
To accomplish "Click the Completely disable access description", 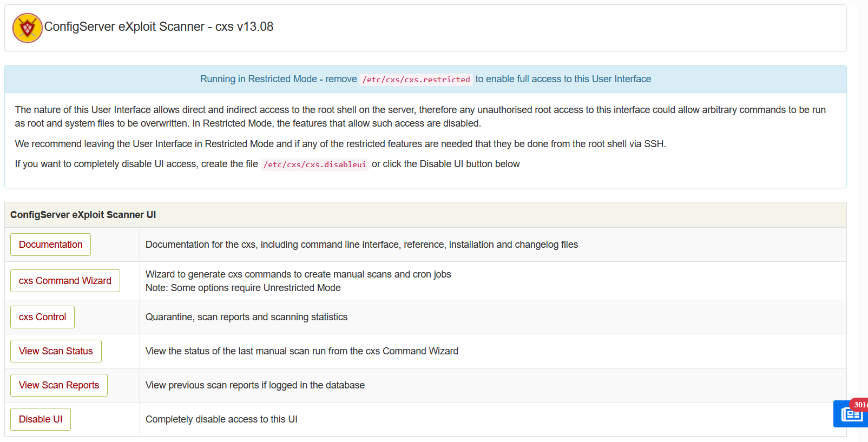I will pos(221,419).
